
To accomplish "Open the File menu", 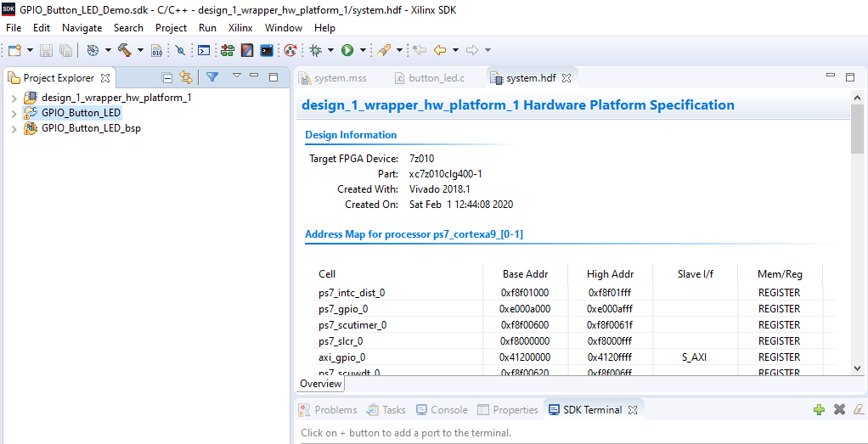I will (x=14, y=28).
